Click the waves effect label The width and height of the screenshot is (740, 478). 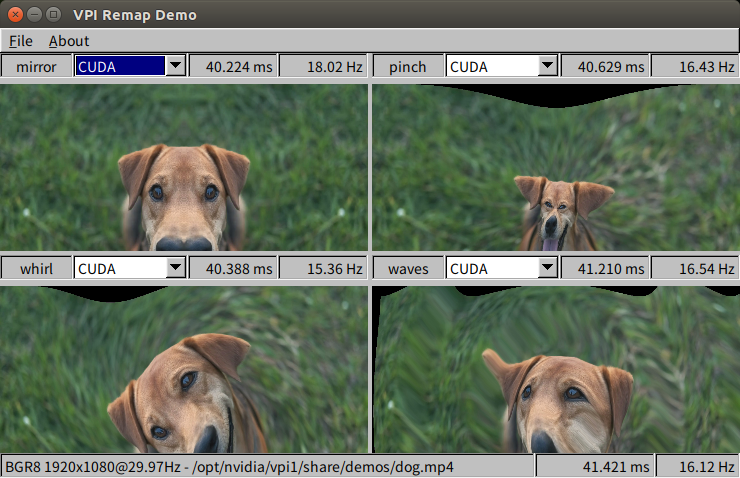(408, 268)
